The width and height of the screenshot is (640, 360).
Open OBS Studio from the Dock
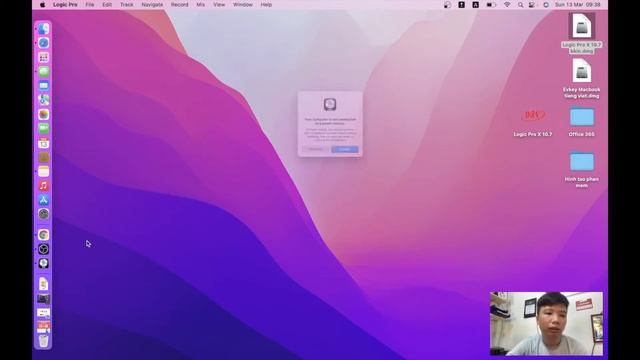44,249
